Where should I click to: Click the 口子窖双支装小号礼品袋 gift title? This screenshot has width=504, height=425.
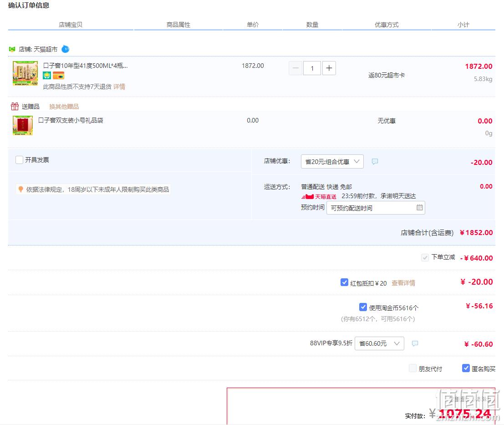[x=71, y=120]
